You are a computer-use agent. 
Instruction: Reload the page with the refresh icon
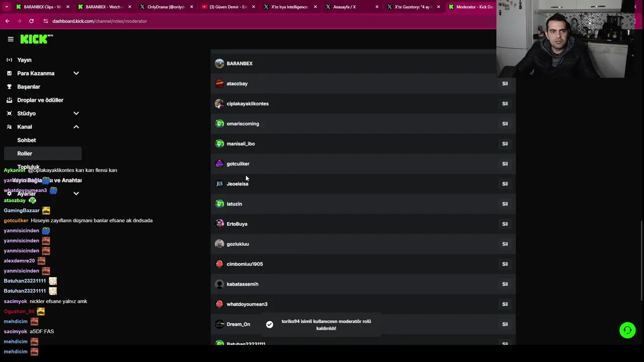click(31, 21)
